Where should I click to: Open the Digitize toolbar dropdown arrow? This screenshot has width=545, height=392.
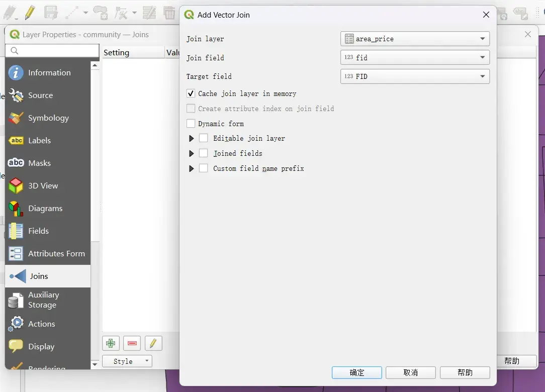pos(85,13)
